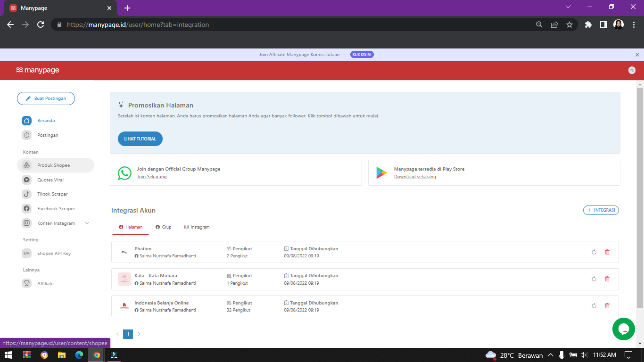Toggle the browser side panel icon
The width and height of the screenshot is (644, 362).
603,25
